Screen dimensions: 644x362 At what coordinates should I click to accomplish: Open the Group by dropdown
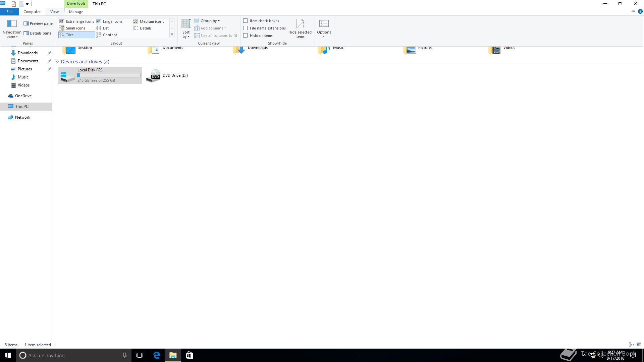(x=208, y=21)
